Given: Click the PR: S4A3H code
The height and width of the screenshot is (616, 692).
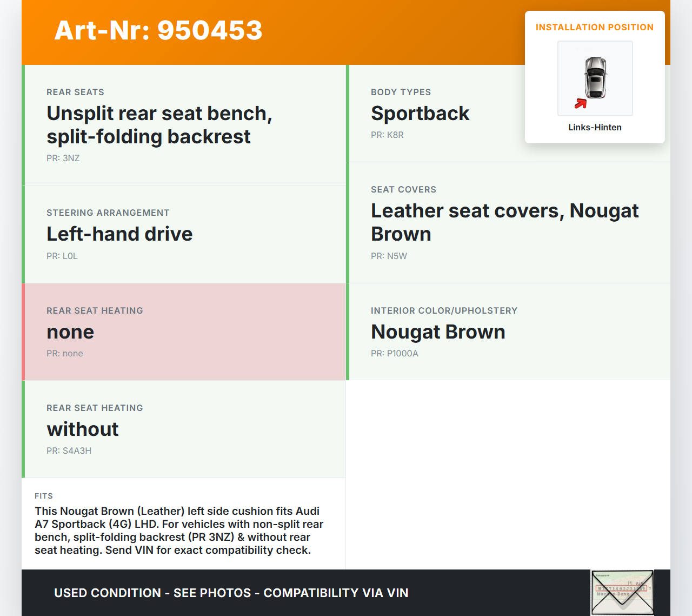Looking at the screenshot, I should point(69,451).
